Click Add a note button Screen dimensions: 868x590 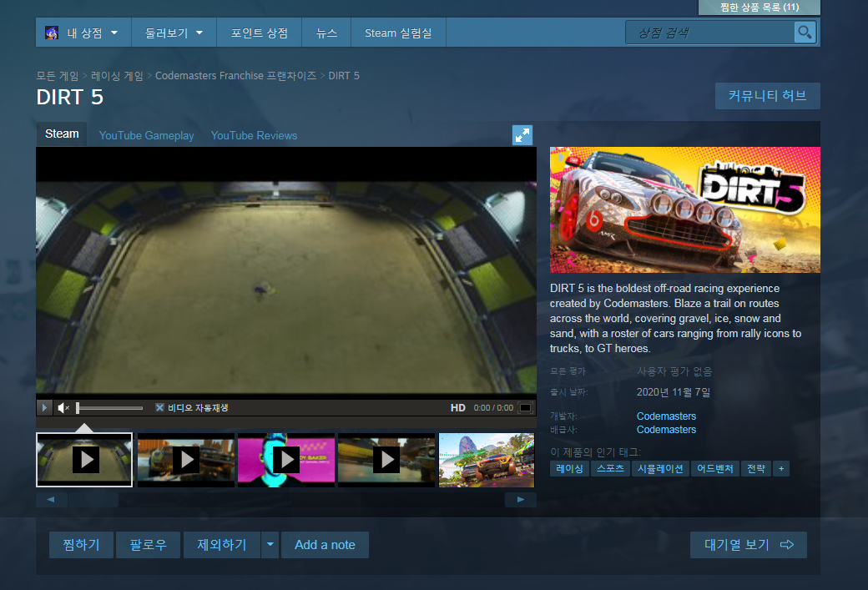pyautogui.click(x=325, y=545)
